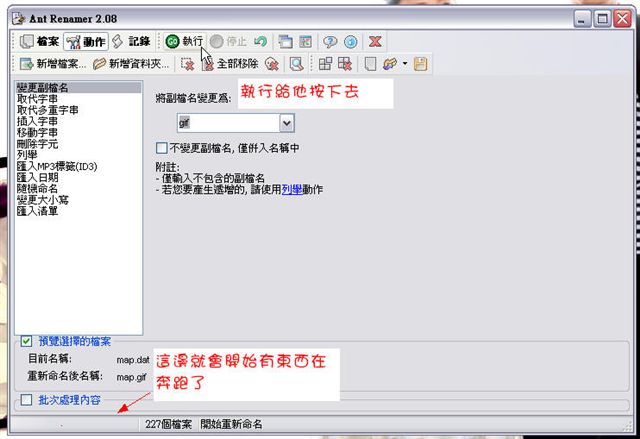Open help speech bubble icon
The width and height of the screenshot is (640, 439).
(330, 41)
